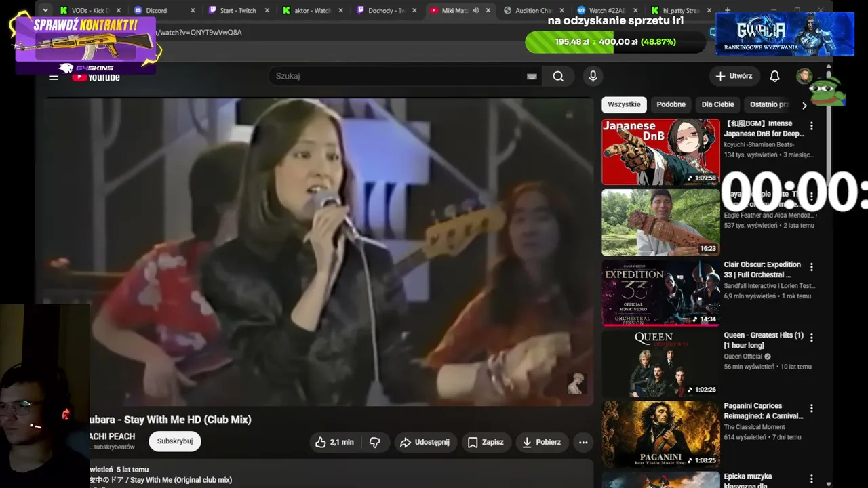This screenshot has width=868, height=488.
Task: Open the Eagle Feather flute video thumbnail
Action: tap(660, 222)
